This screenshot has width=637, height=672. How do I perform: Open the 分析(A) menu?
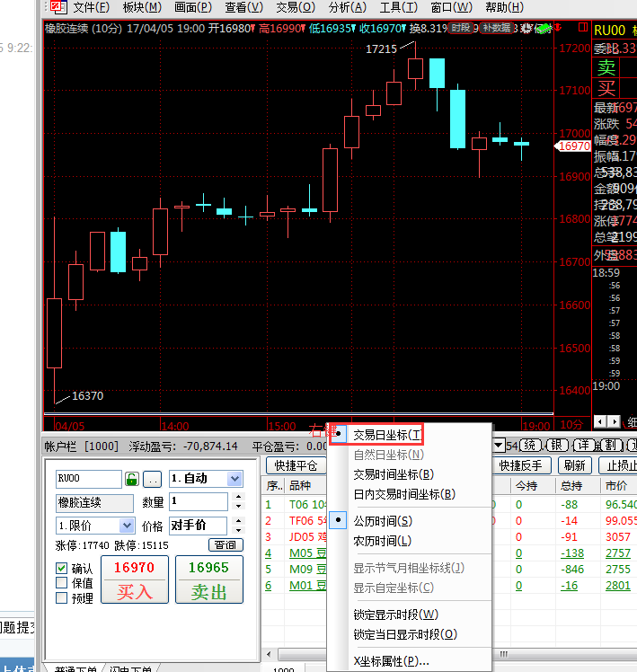click(x=347, y=7)
